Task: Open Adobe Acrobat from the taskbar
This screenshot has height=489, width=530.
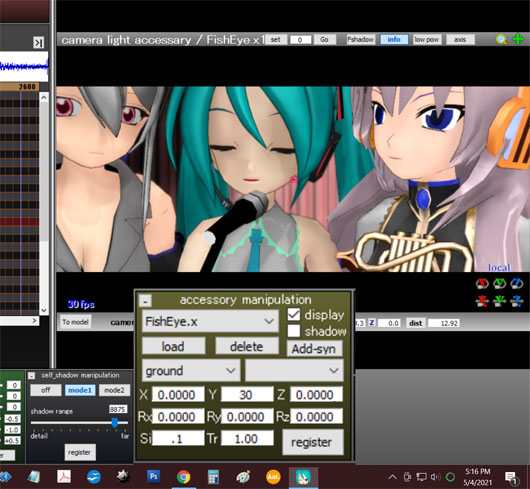Action: (64, 477)
